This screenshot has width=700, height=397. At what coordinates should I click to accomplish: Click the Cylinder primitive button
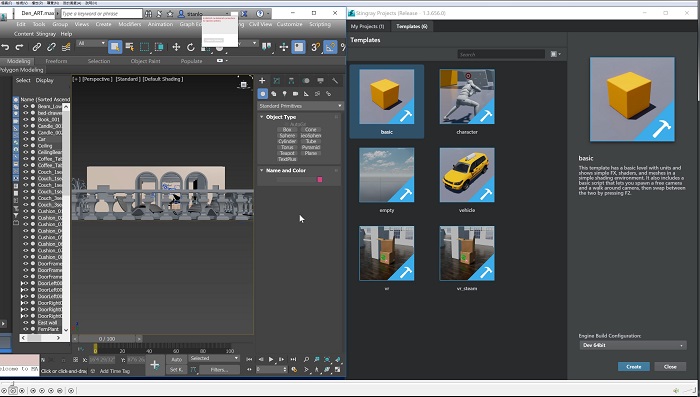click(287, 141)
